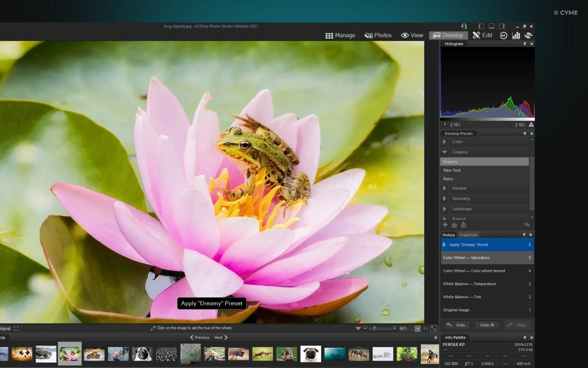
Task: Expand the General preset category
Action: point(444,188)
